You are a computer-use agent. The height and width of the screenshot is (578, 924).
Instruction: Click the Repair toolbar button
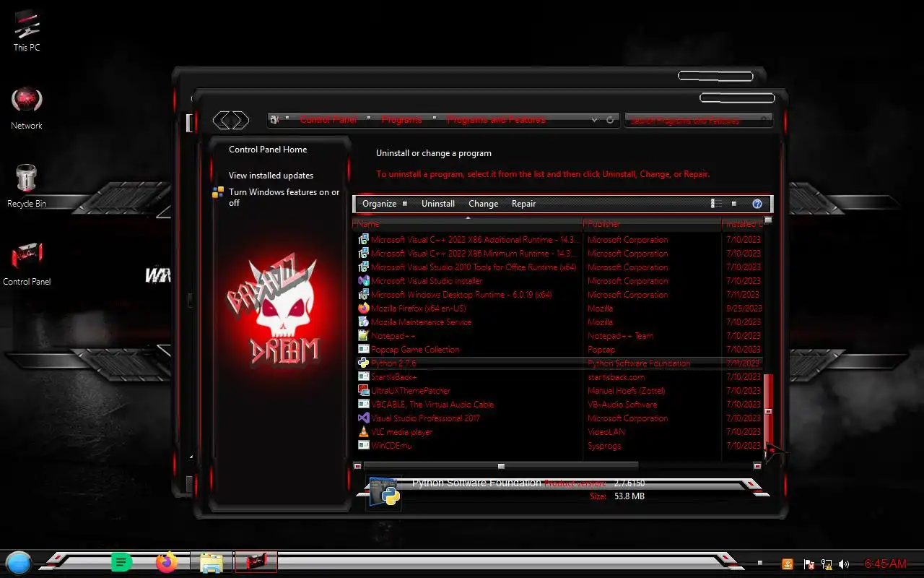pyautogui.click(x=523, y=204)
